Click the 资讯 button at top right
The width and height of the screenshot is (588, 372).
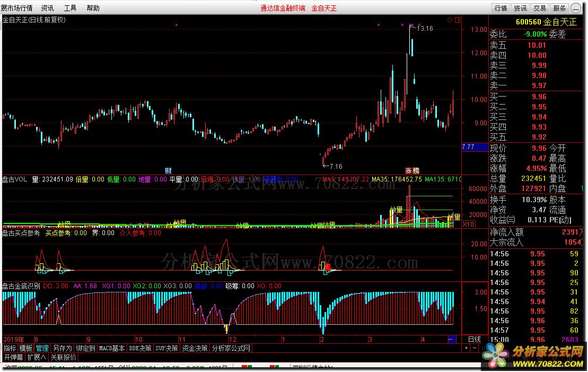[520, 8]
